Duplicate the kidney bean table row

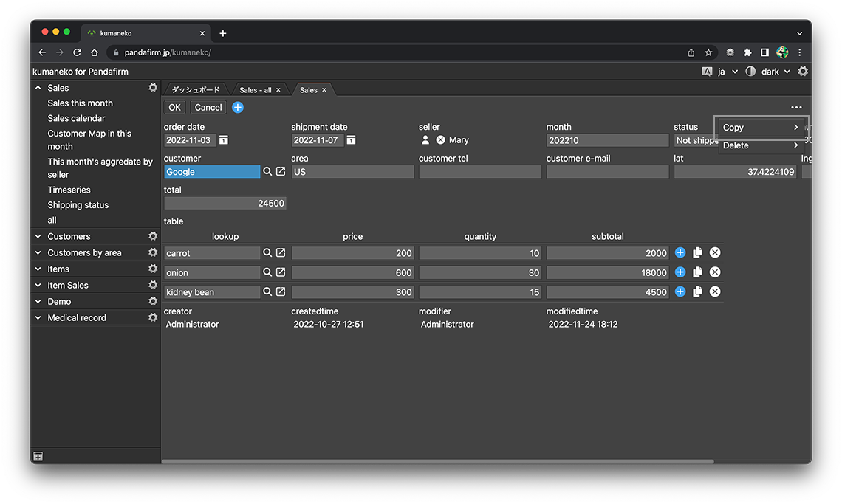[x=697, y=292]
